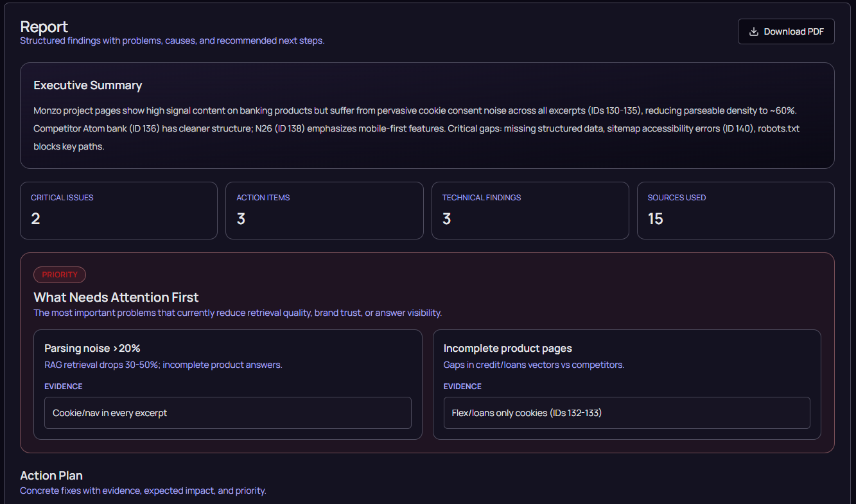This screenshot has width=856, height=504.
Task: Select the 'Cookie/nav in every excerpt' evidence box
Action: [x=227, y=413]
